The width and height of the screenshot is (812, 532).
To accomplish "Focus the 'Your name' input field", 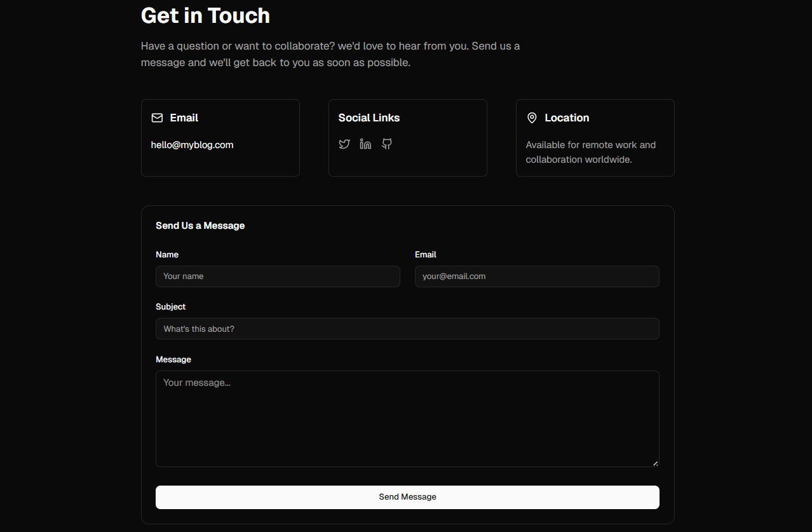I will point(278,276).
